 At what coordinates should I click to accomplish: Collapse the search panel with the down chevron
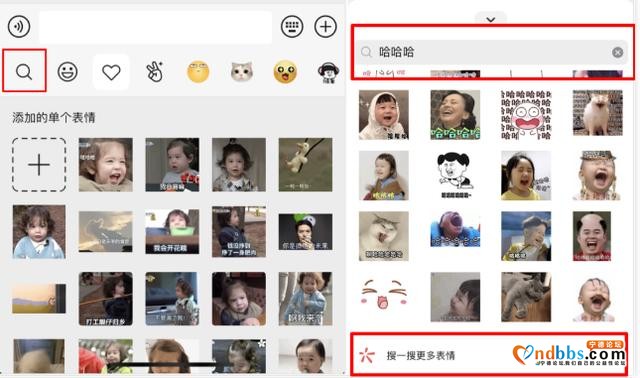pos(491,19)
